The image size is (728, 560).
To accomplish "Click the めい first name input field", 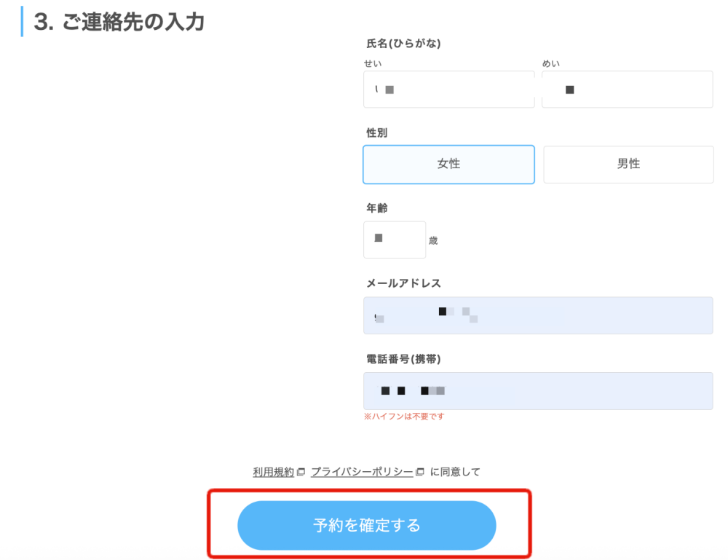I will point(627,89).
